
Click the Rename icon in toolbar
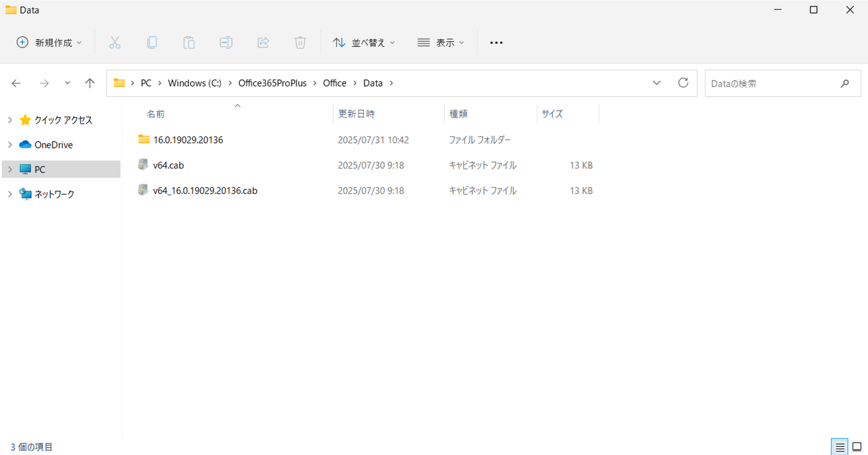[226, 42]
